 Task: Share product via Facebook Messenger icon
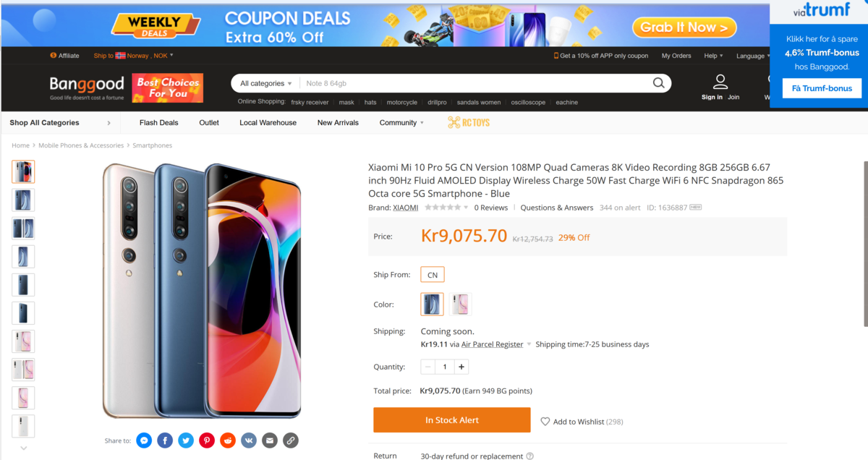coord(144,440)
